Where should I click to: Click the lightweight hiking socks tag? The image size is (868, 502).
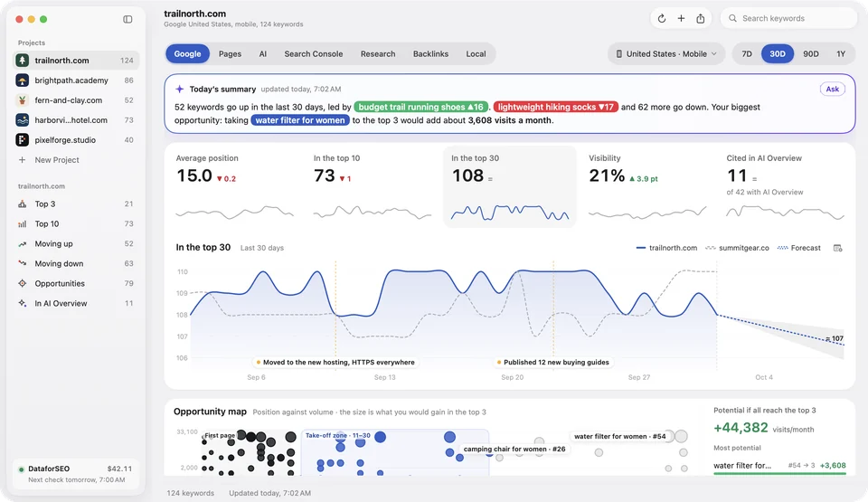[x=556, y=107]
